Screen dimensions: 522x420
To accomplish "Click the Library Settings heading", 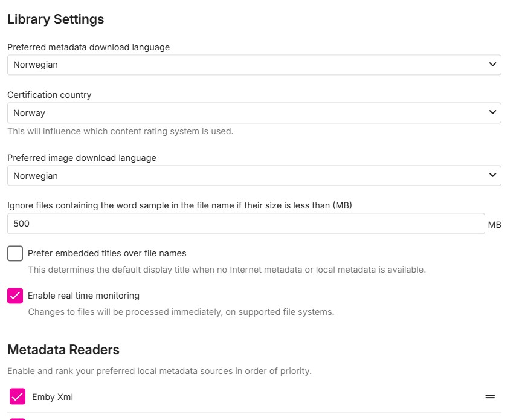I will click(56, 19).
